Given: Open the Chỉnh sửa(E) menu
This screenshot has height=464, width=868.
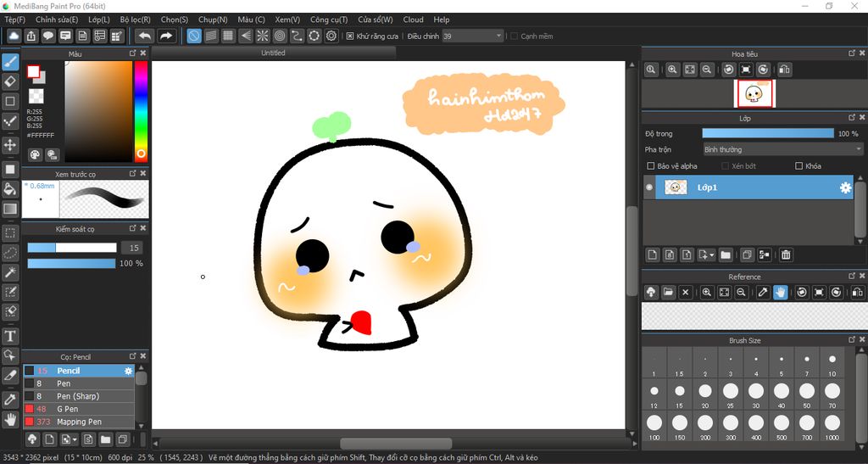Looking at the screenshot, I should [57, 20].
